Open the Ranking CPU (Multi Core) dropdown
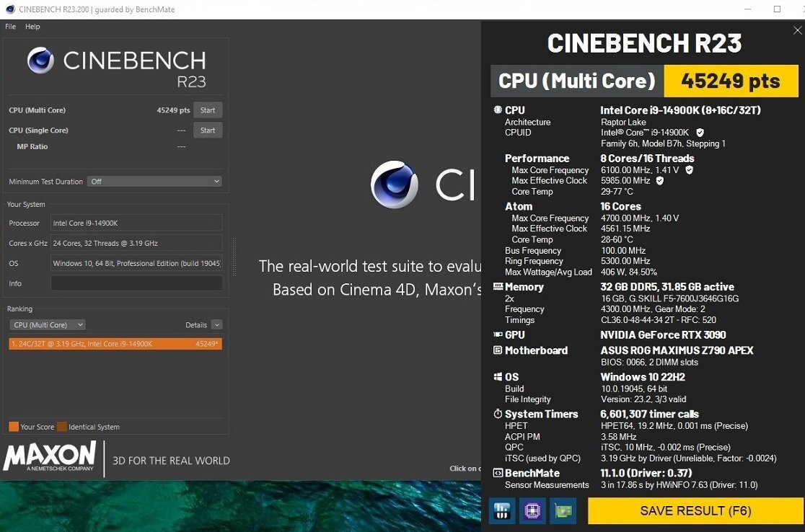The width and height of the screenshot is (805, 532). [47, 324]
